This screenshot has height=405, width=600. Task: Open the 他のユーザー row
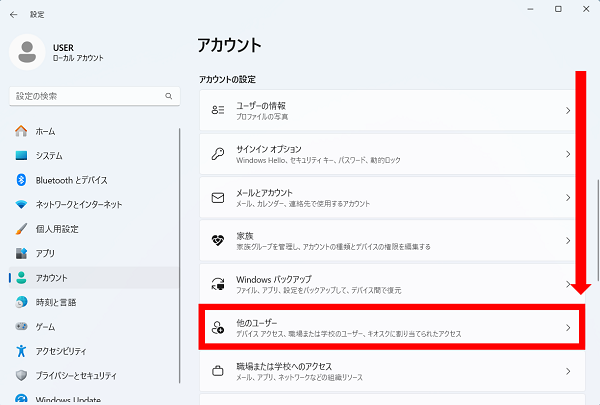392,328
